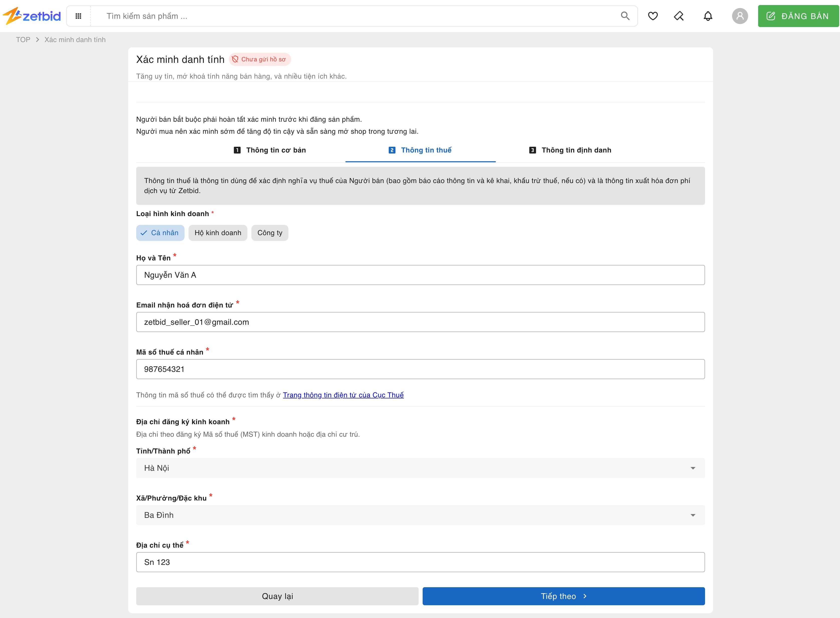Open the auction gavel icon
The image size is (840, 618).
679,16
